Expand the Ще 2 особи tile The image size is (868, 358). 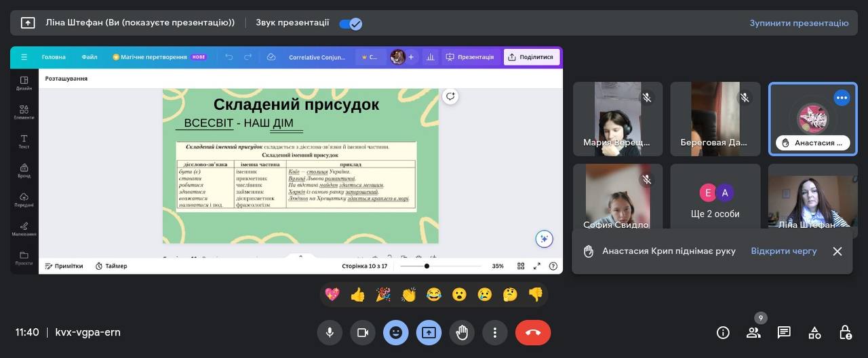tap(717, 201)
